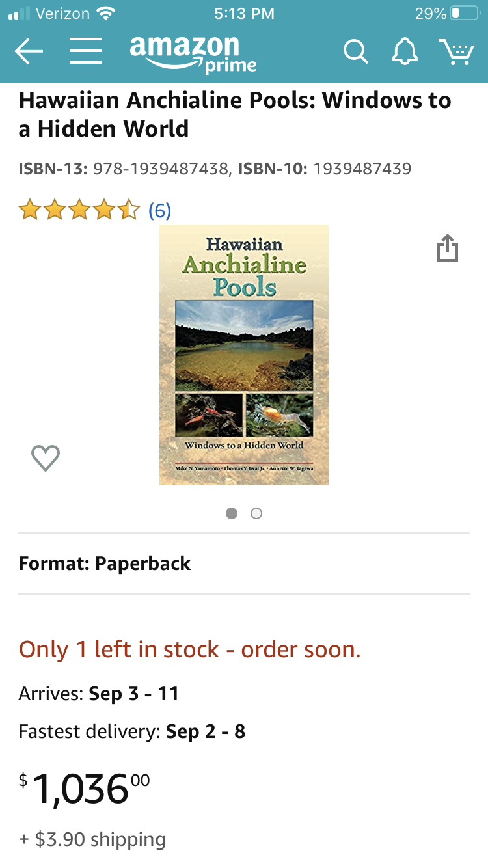Tap the +$3.90 shipping text
This screenshot has height=868, width=488.
click(x=92, y=839)
